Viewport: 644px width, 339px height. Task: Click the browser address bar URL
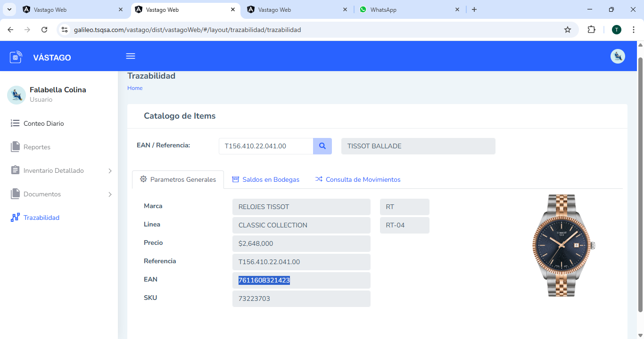tap(187, 30)
